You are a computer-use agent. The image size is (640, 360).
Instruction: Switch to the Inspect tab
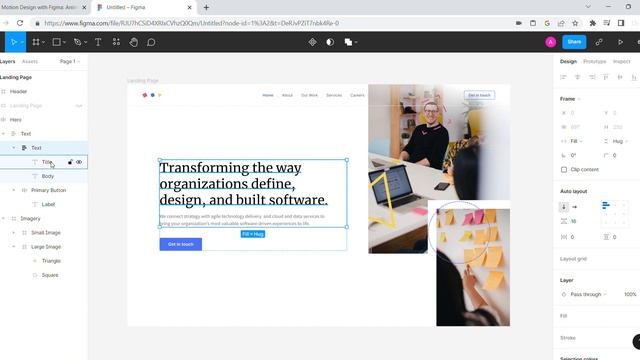pyautogui.click(x=622, y=62)
